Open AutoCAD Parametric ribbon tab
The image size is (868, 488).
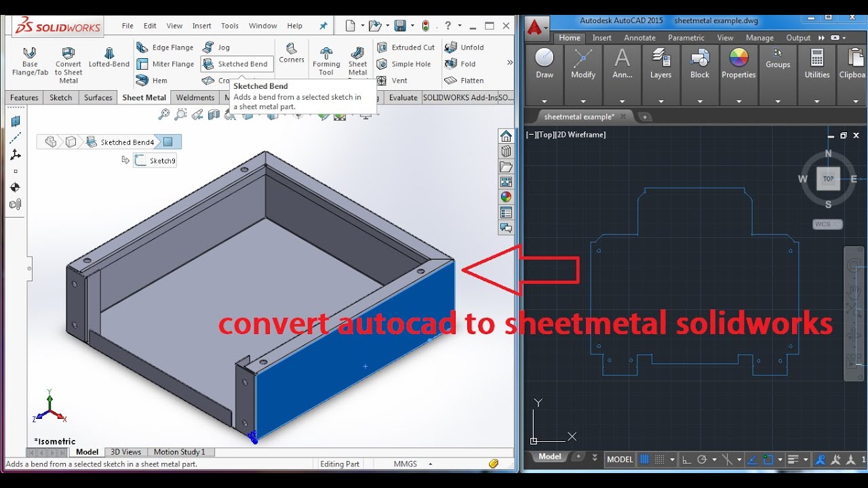coord(686,38)
